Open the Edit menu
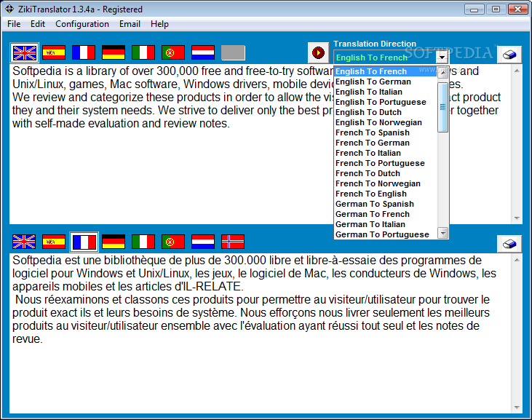532x420 pixels. (x=38, y=24)
